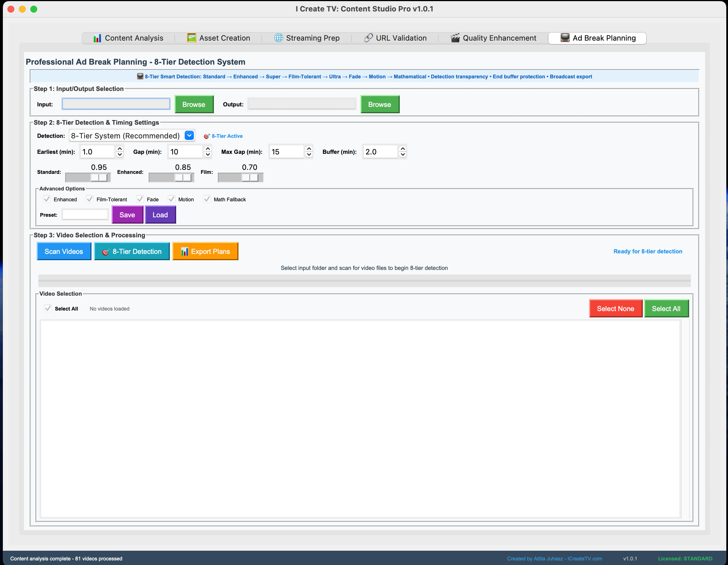
Task: Click the Asset Creation picture icon
Action: tap(191, 38)
